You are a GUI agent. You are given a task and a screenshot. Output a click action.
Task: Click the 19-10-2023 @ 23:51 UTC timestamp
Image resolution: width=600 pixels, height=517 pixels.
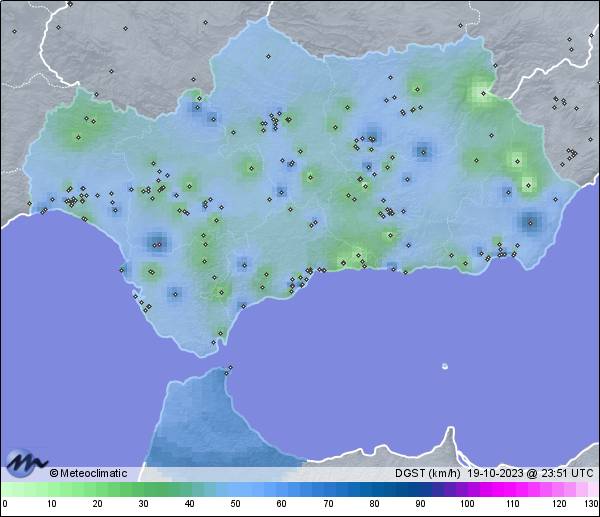[530, 473]
